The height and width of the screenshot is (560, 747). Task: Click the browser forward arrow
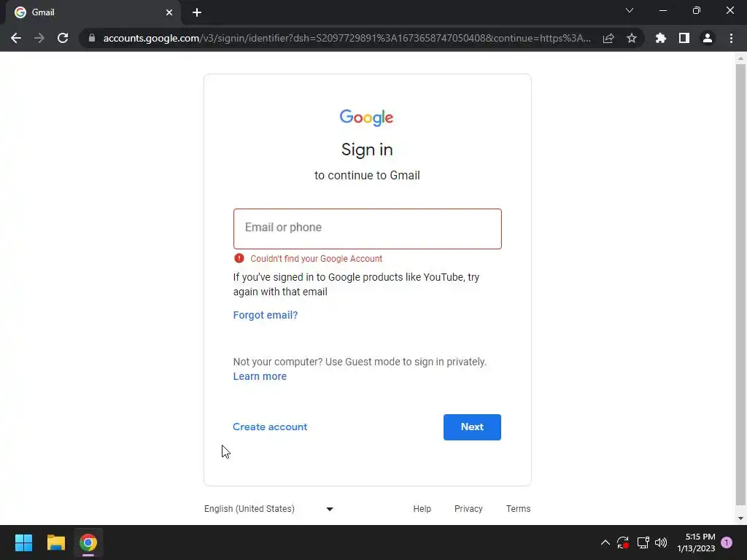(x=39, y=38)
